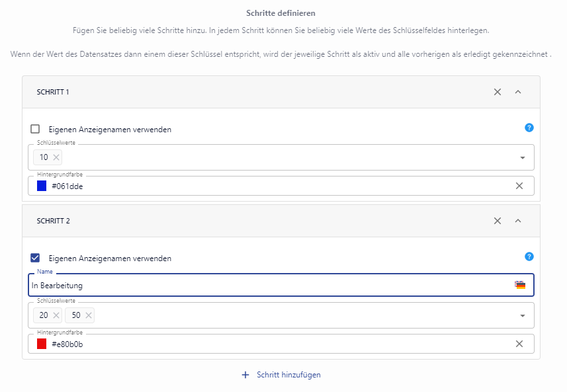Uncheck custom display name in Schritt 2
This screenshot has height=392, width=567.
(x=36, y=258)
